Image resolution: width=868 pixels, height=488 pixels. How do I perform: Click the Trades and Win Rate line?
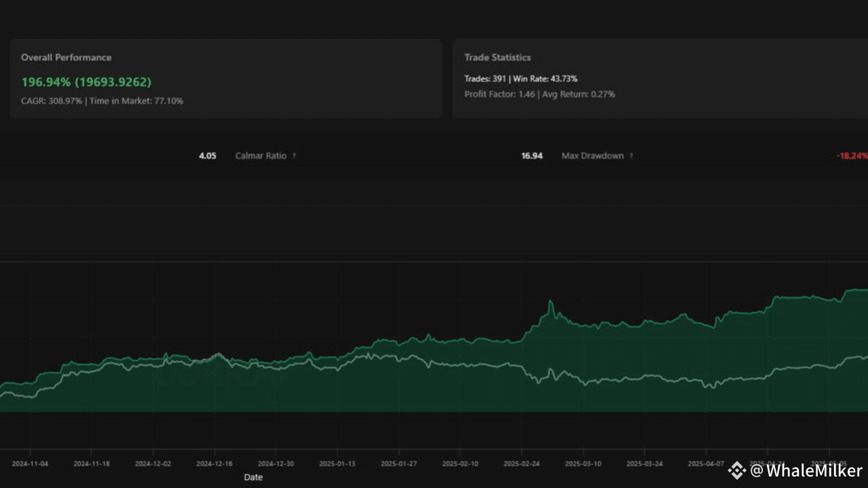coord(520,79)
